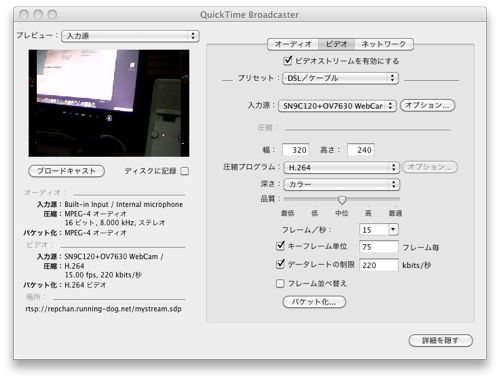
Task: Click the 15.00 fps, 220 kbits/秒 text
Action: coord(103,275)
